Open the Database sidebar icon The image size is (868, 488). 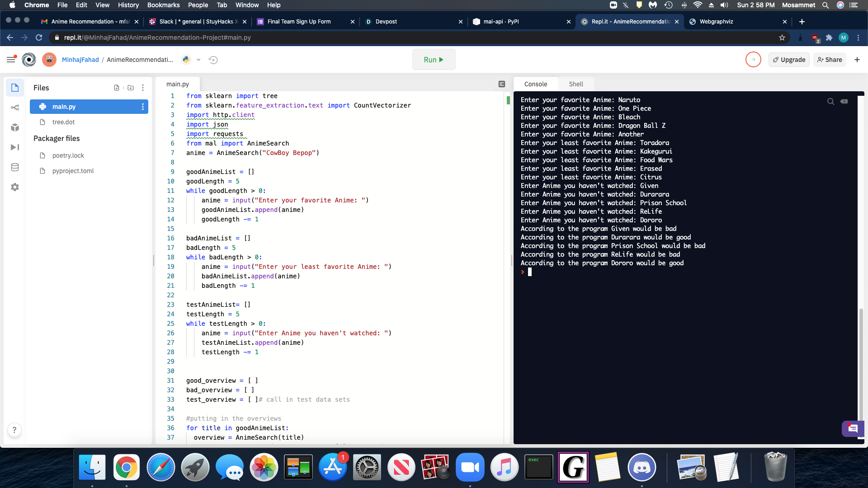[x=15, y=167]
